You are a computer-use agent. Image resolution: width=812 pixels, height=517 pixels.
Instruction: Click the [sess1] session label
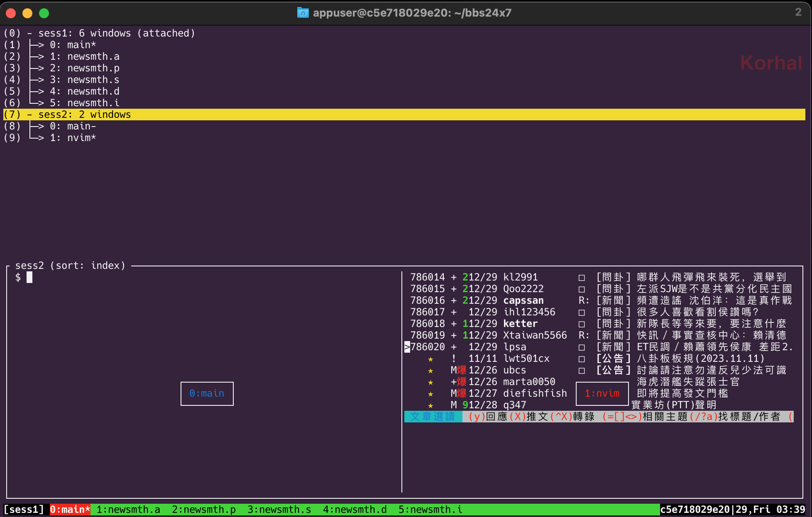pos(24,510)
